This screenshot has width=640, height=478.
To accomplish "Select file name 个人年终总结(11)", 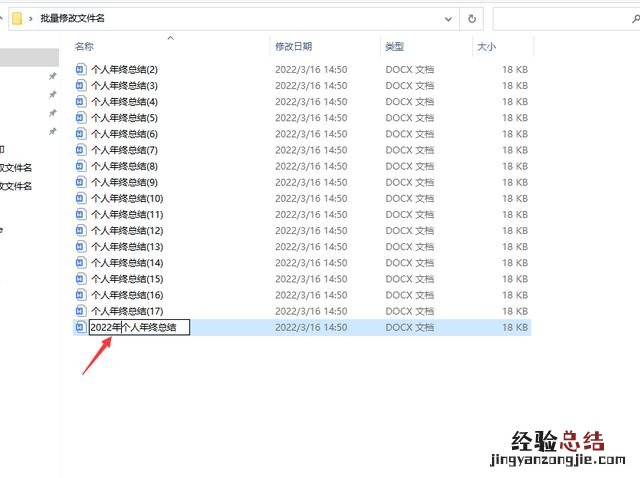I will coord(127,215).
